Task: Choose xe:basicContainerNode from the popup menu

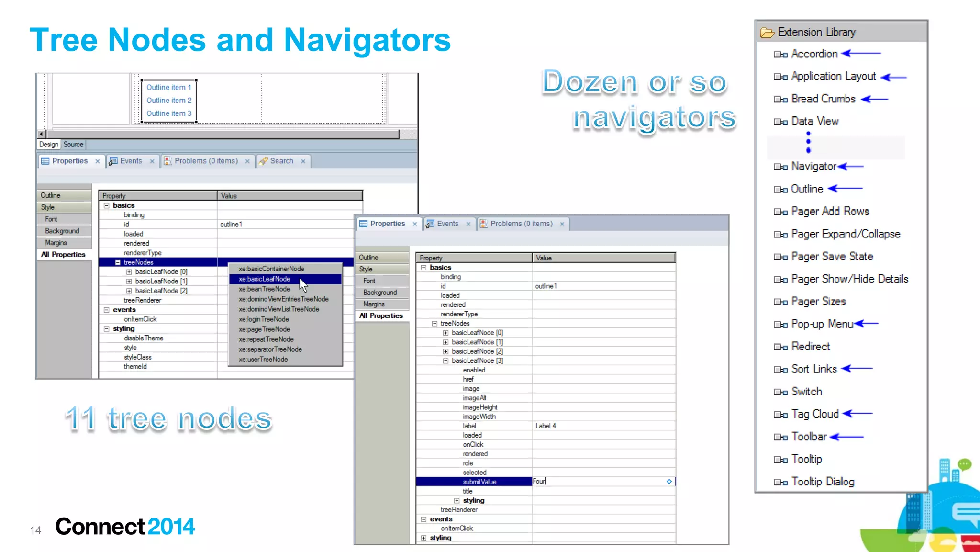Action: 285,269
